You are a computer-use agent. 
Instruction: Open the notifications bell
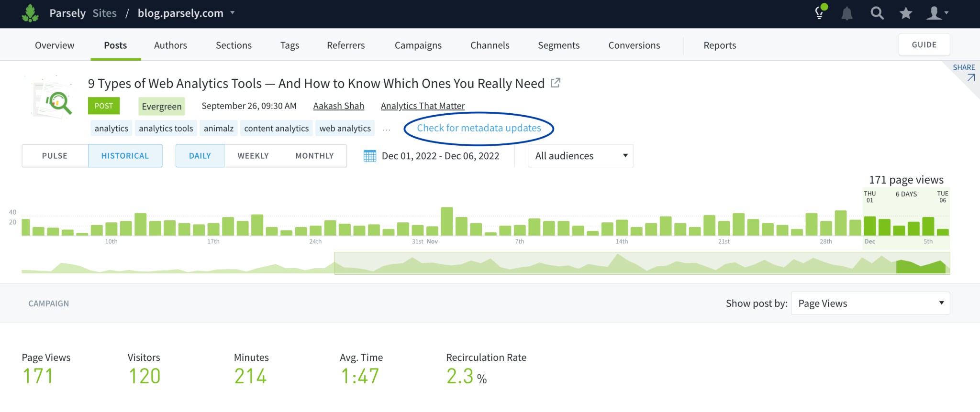point(847,13)
